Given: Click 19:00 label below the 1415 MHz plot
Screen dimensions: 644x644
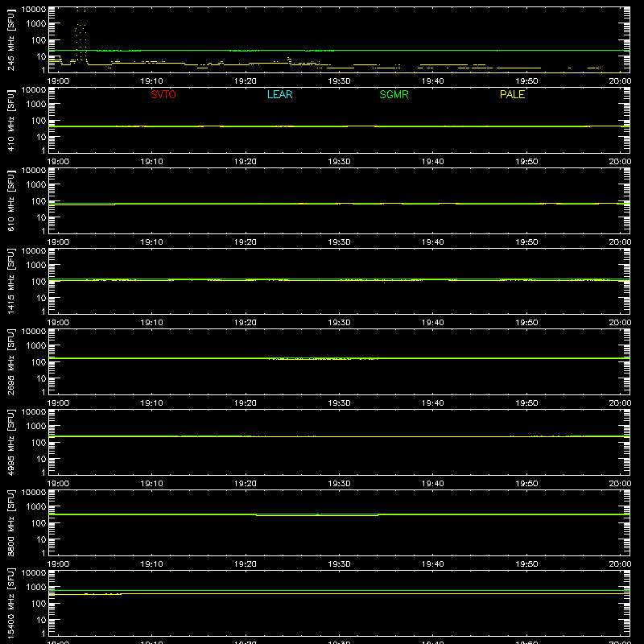Looking at the screenshot, I should (58, 323).
